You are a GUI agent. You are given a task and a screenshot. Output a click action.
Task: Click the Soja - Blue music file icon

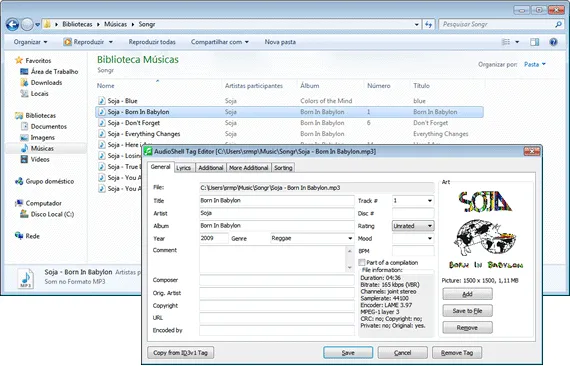pos(102,101)
